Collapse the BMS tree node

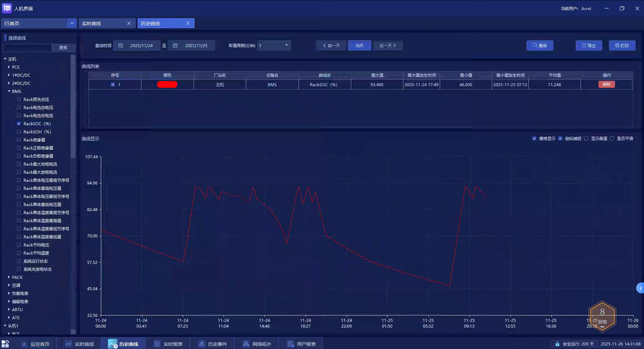click(x=9, y=91)
